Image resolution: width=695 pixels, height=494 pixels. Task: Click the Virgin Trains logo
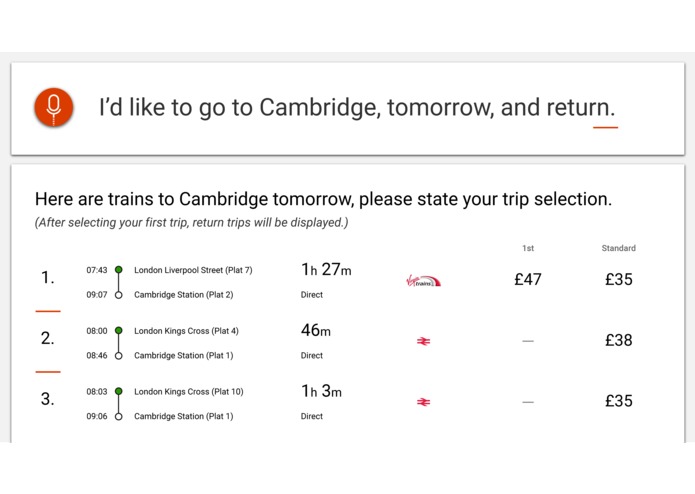click(423, 281)
